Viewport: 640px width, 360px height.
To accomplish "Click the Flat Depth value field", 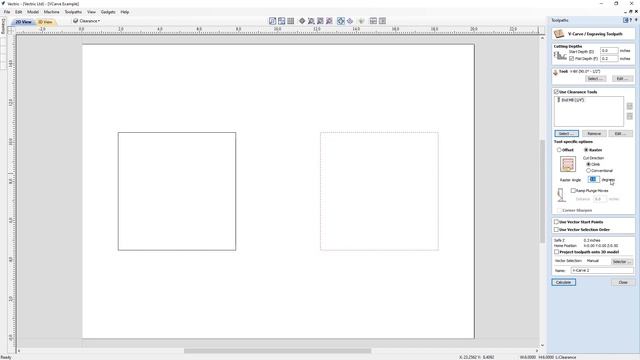I will 609,59.
